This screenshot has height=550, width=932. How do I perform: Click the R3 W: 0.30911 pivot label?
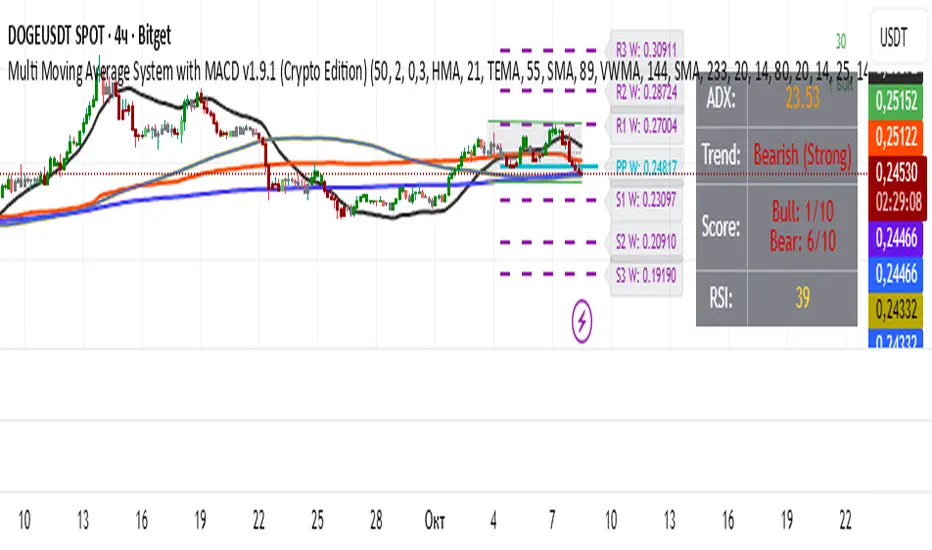[646, 49]
